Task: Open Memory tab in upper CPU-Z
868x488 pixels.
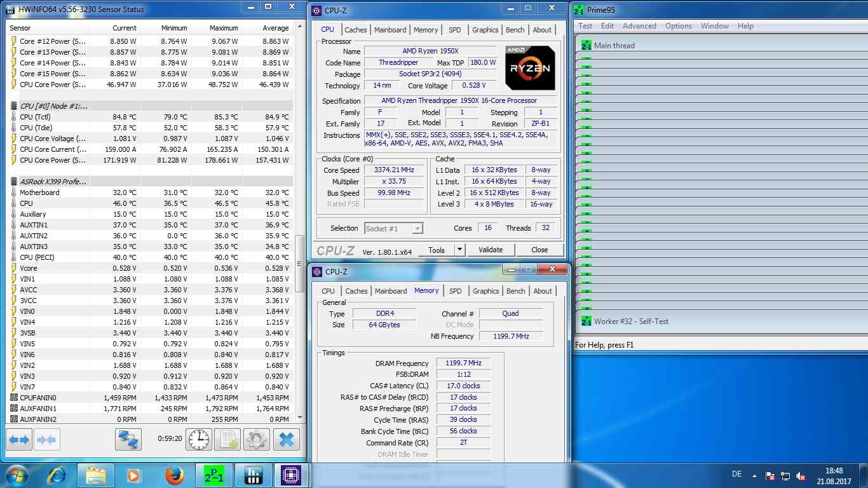Action: 426,30
